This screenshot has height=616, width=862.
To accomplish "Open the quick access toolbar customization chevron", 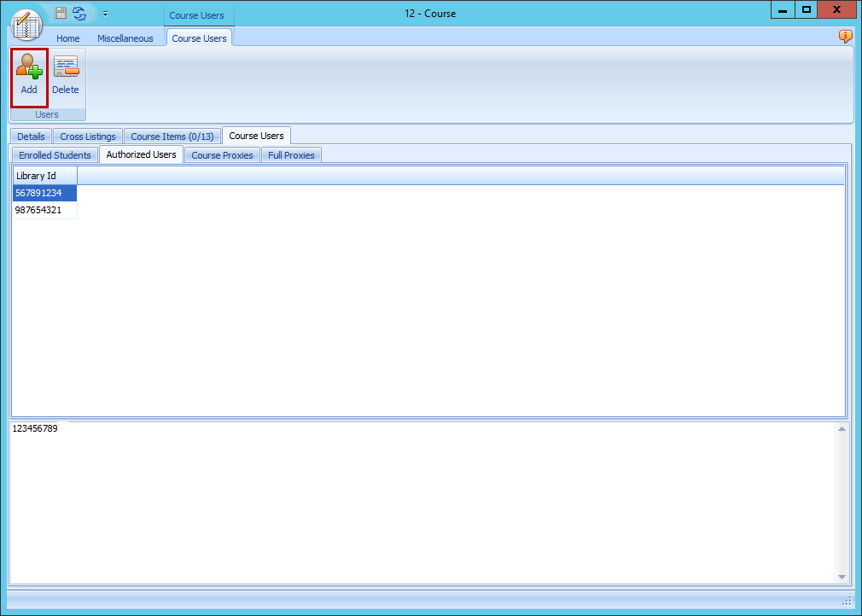I will (x=105, y=13).
